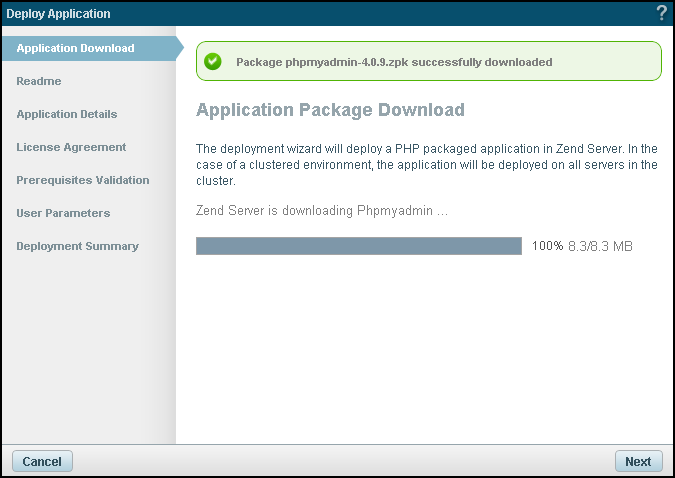The width and height of the screenshot is (675, 478).
Task: Click the download progress bar
Action: point(358,246)
